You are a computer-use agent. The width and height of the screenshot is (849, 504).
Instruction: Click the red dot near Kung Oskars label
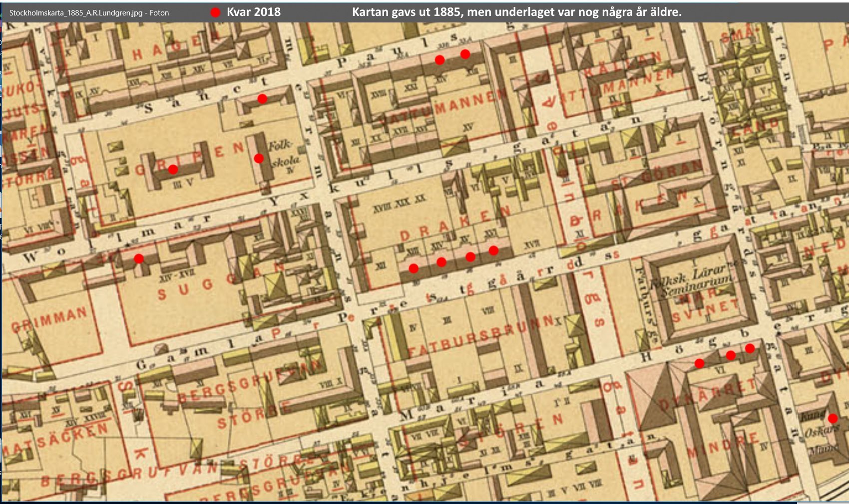833,419
